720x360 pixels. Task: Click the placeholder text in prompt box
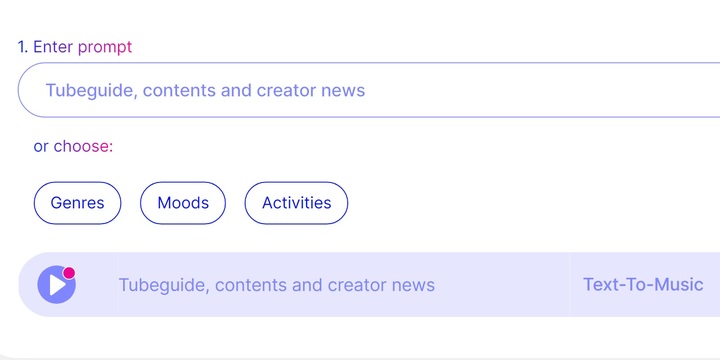205,90
